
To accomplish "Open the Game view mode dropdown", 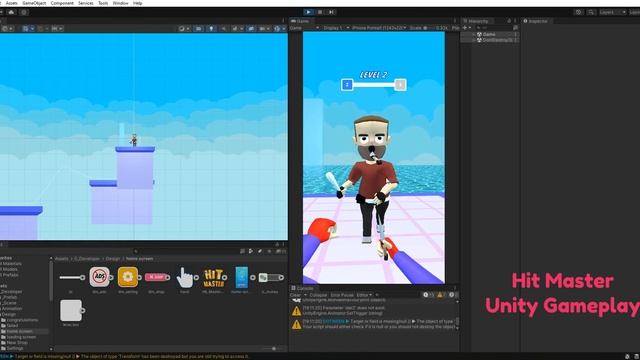I will click(304, 28).
